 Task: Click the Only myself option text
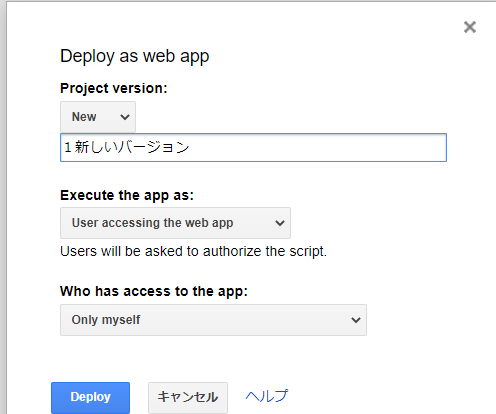(106, 320)
